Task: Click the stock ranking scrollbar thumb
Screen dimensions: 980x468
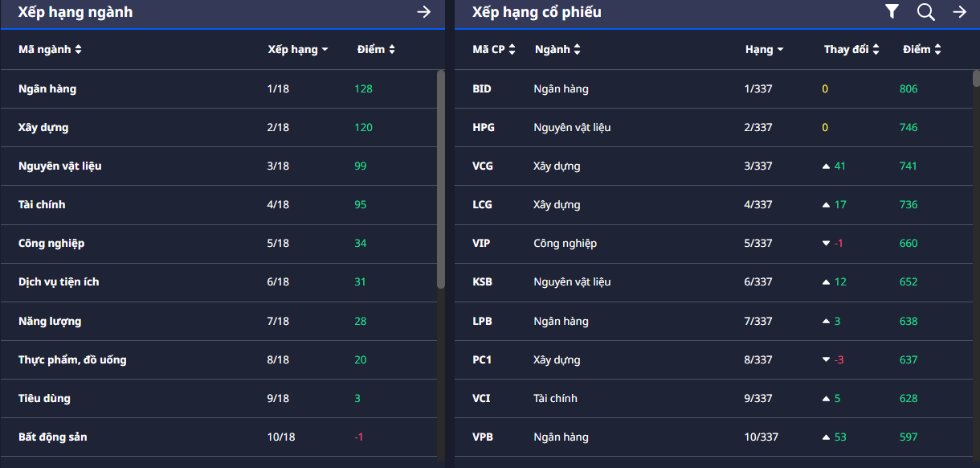Action: 976,78
